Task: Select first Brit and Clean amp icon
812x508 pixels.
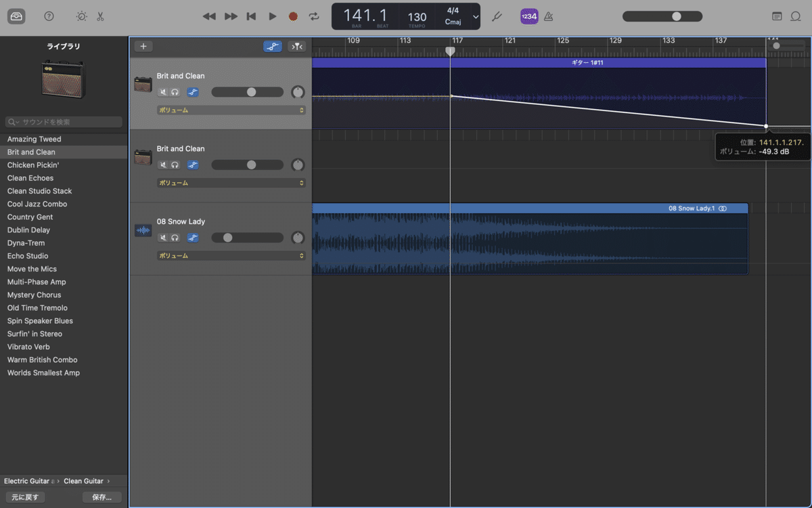Action: click(143, 85)
